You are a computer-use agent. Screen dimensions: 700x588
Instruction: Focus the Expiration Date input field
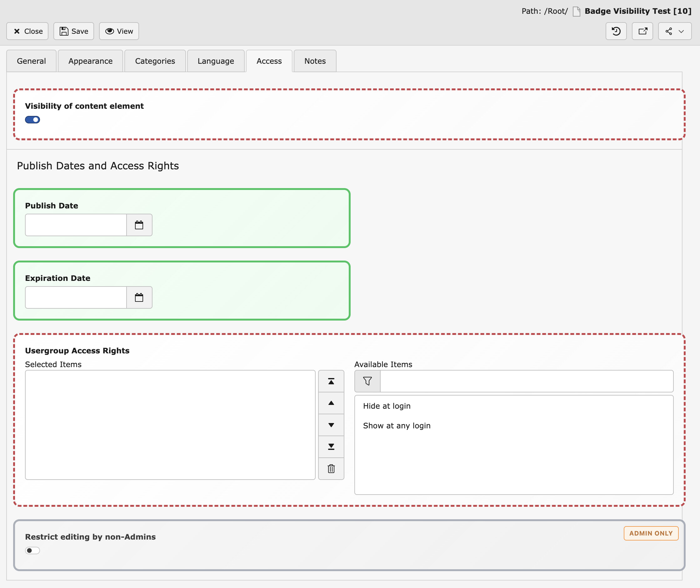point(76,297)
